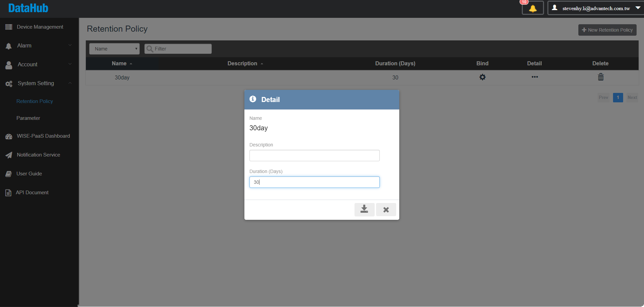
Task: Select page 1 in pagination
Action: point(618,98)
